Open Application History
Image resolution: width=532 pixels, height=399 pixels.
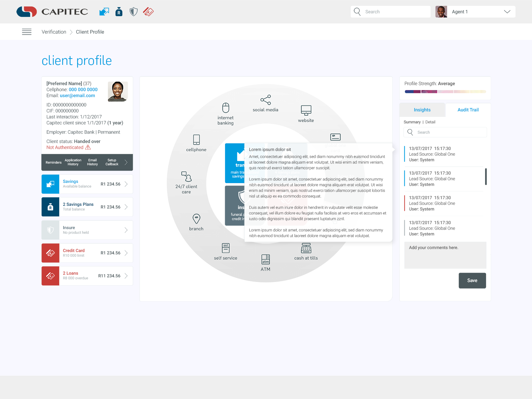[x=73, y=162]
